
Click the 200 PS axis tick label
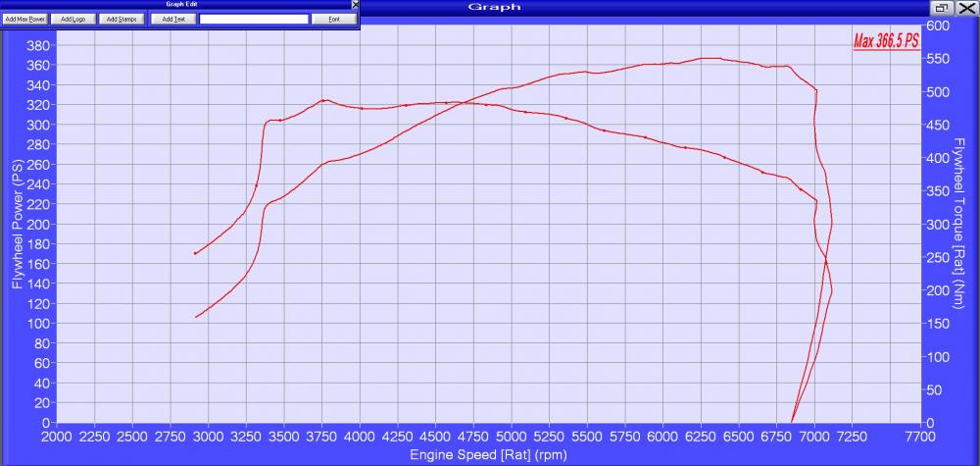[40, 224]
